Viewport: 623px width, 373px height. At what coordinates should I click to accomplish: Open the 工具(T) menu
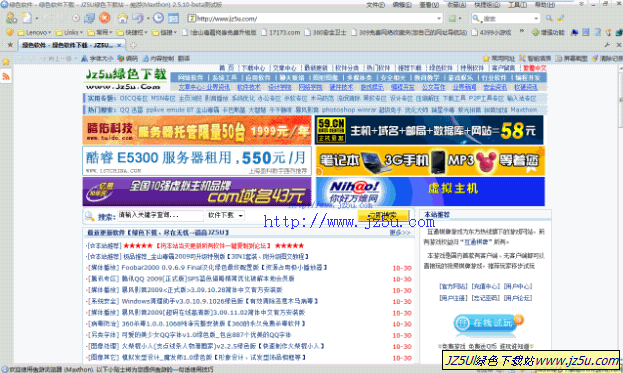point(517,5)
